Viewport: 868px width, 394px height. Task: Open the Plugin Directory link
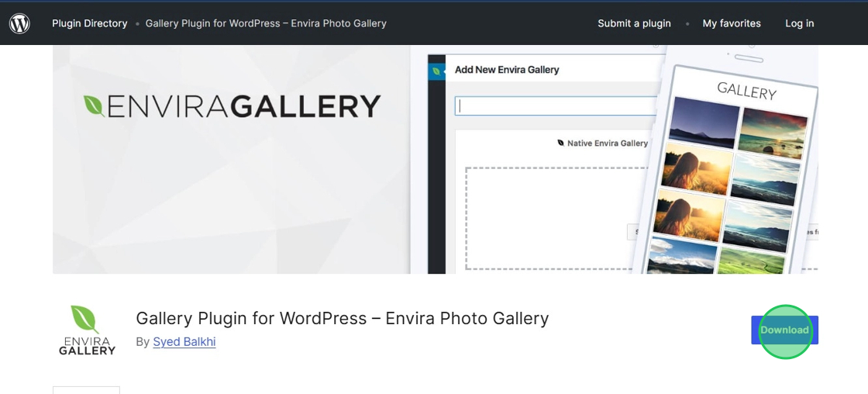click(90, 23)
